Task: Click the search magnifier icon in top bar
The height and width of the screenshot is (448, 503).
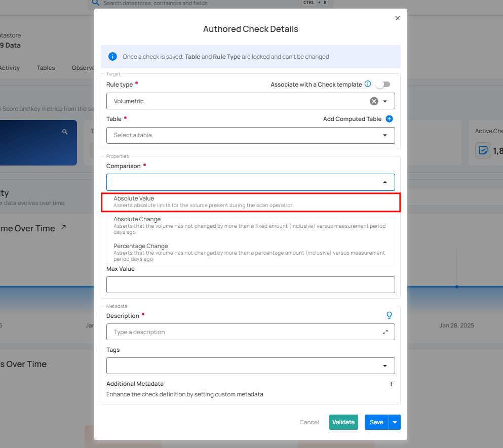Action: click(95, 3)
